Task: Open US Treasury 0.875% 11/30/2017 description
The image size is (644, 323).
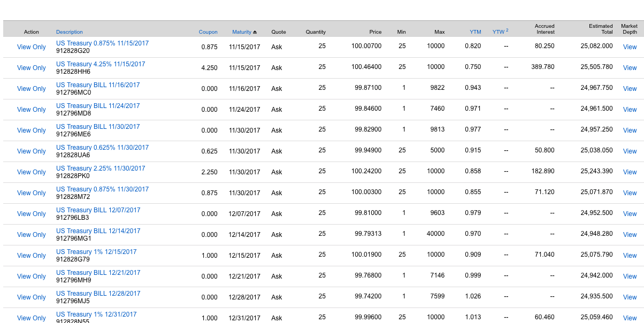Action: click(x=103, y=189)
